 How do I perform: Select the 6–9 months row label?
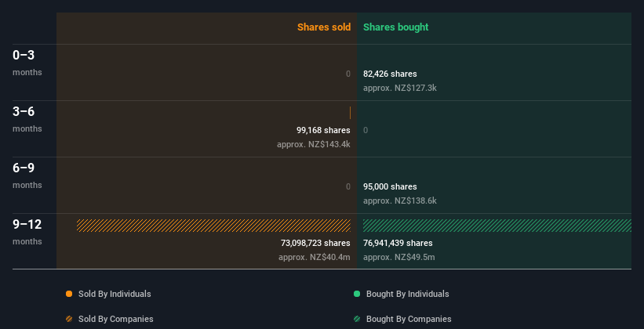[27, 175]
